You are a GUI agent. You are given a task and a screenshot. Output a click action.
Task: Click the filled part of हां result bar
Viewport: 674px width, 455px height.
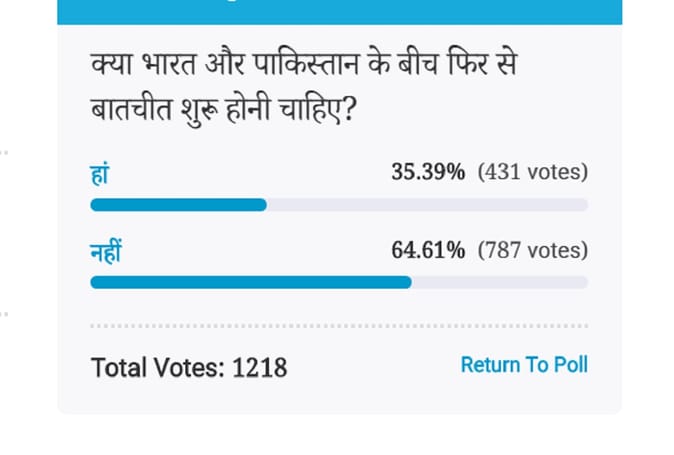coord(178,205)
